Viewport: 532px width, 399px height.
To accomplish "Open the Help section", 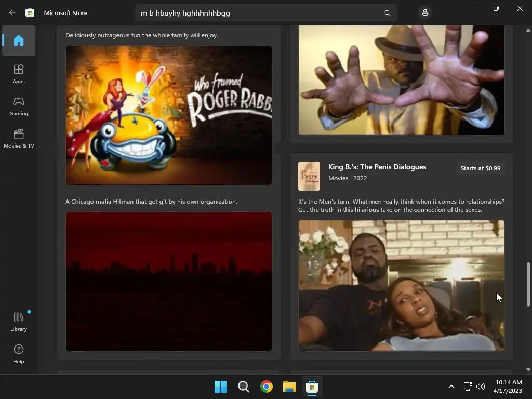I will (x=19, y=354).
